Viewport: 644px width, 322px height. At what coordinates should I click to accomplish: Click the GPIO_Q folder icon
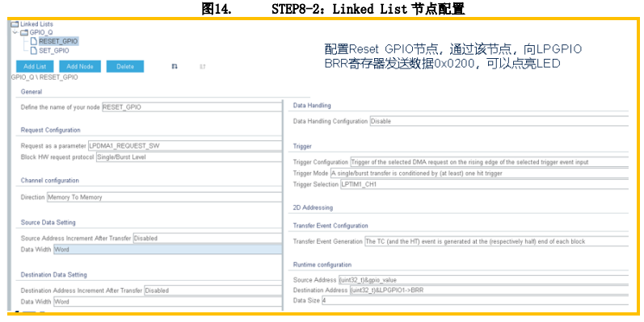click(24, 32)
